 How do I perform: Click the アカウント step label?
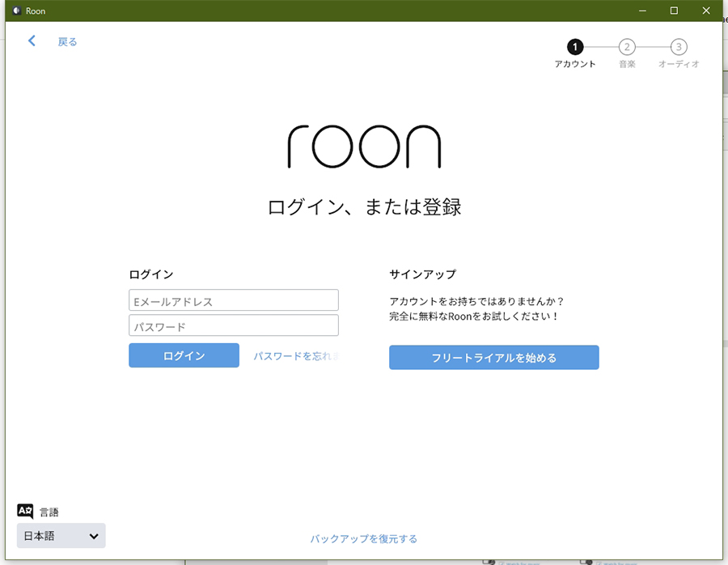point(575,64)
